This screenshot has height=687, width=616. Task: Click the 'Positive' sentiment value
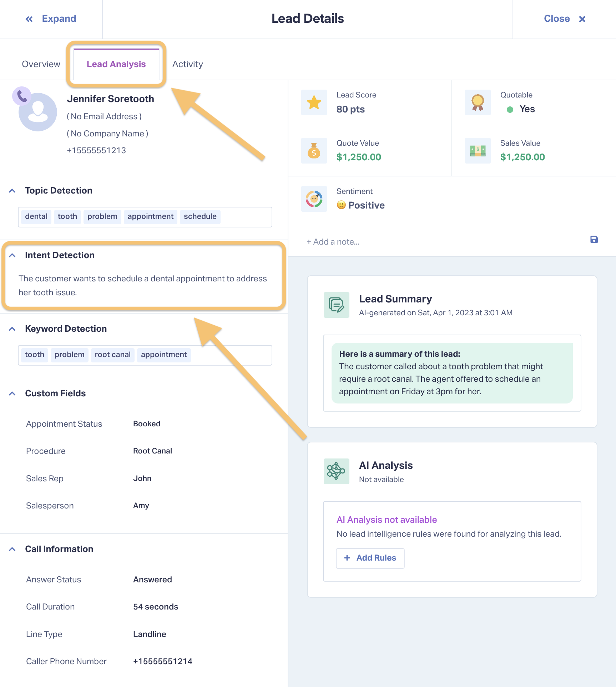coord(367,205)
